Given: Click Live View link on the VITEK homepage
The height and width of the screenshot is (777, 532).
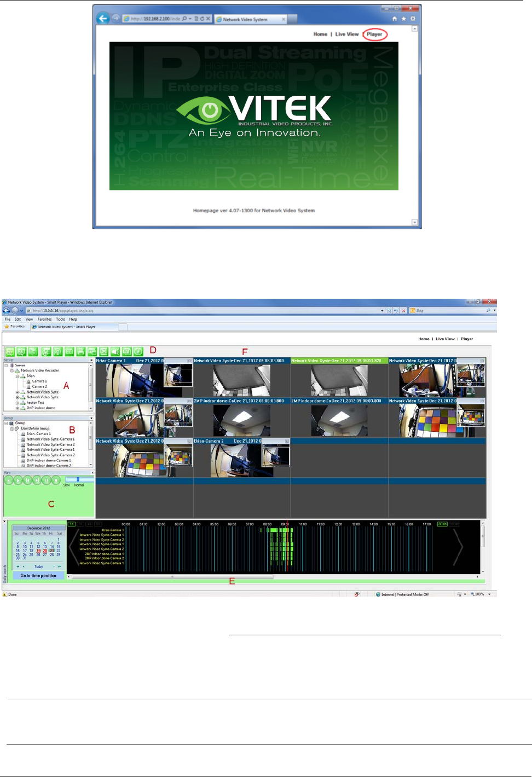Looking at the screenshot, I should (x=347, y=34).
